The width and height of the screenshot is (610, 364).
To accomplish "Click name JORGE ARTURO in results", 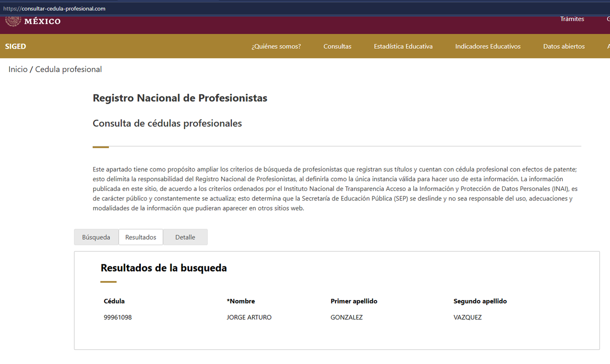I will pyautogui.click(x=249, y=317).
